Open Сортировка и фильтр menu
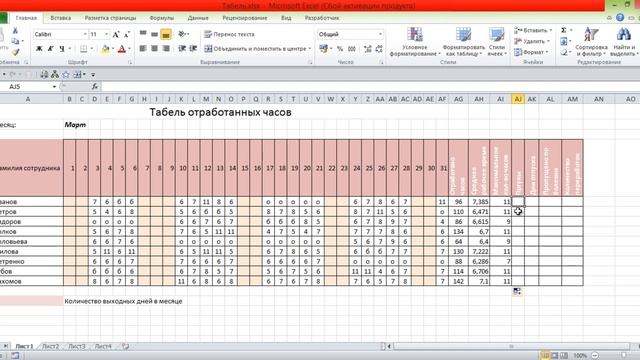This screenshot has height=360, width=640. 591,42
